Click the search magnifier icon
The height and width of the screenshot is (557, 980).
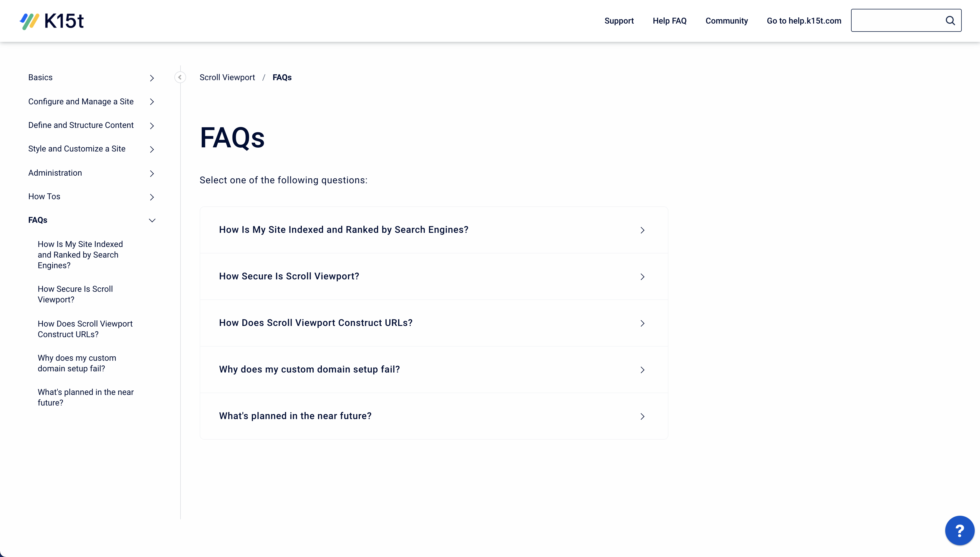coord(950,21)
